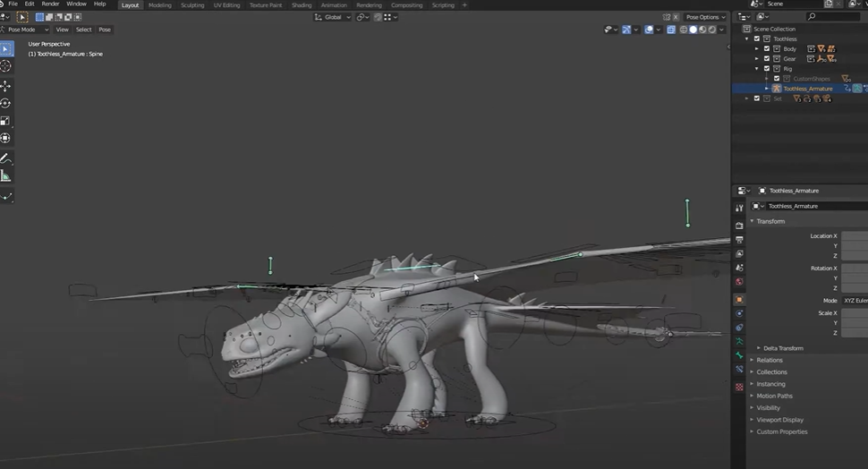Screen dimensions: 868x469
Task: Open the Scene properties tab
Action: pos(739,268)
